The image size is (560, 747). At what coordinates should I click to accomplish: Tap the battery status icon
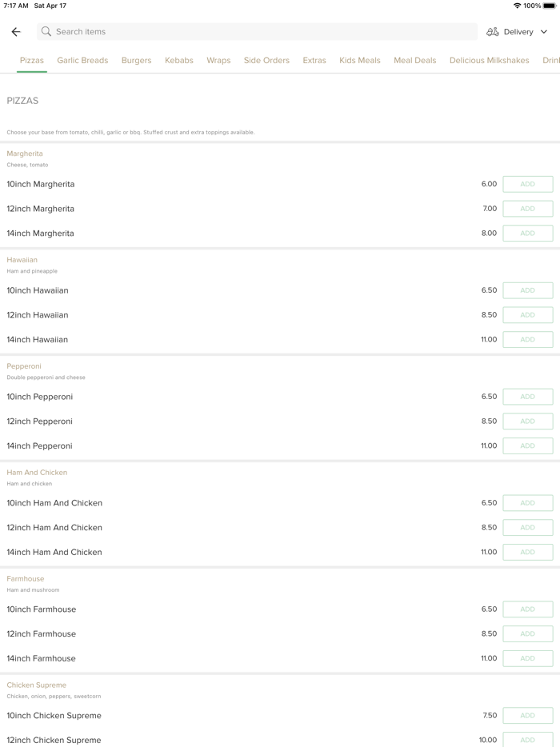click(x=550, y=6)
